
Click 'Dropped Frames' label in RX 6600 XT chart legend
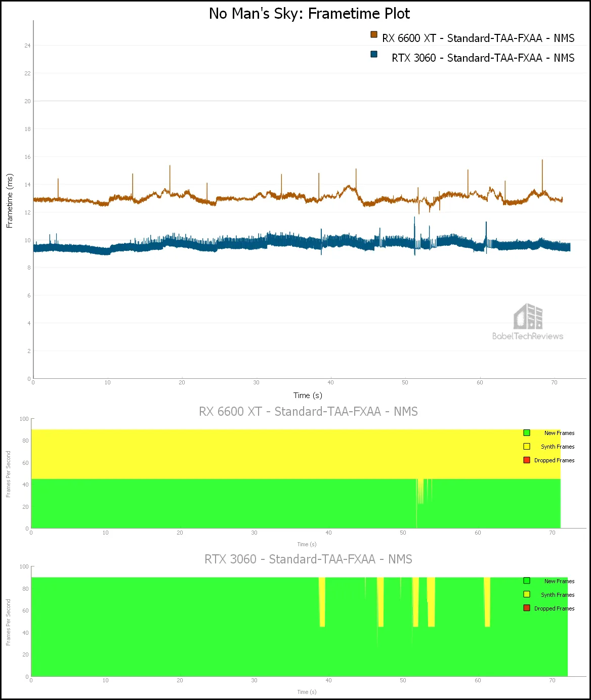coord(554,460)
